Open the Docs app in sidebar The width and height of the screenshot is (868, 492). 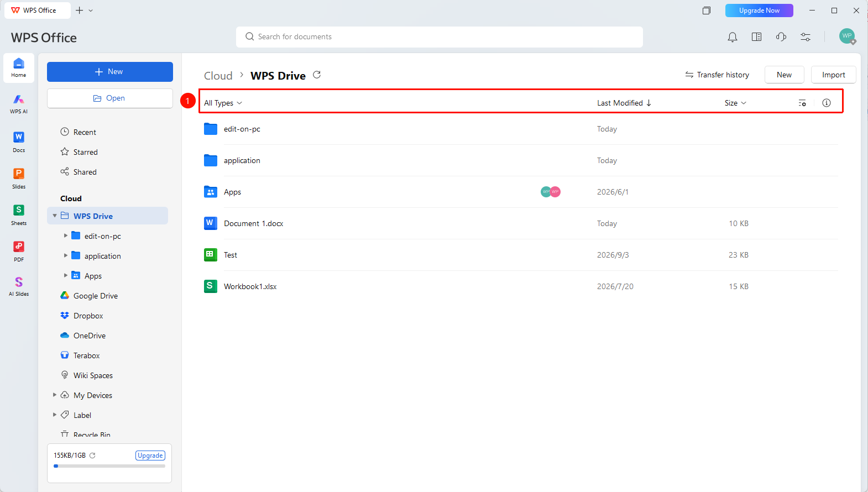coord(19,142)
